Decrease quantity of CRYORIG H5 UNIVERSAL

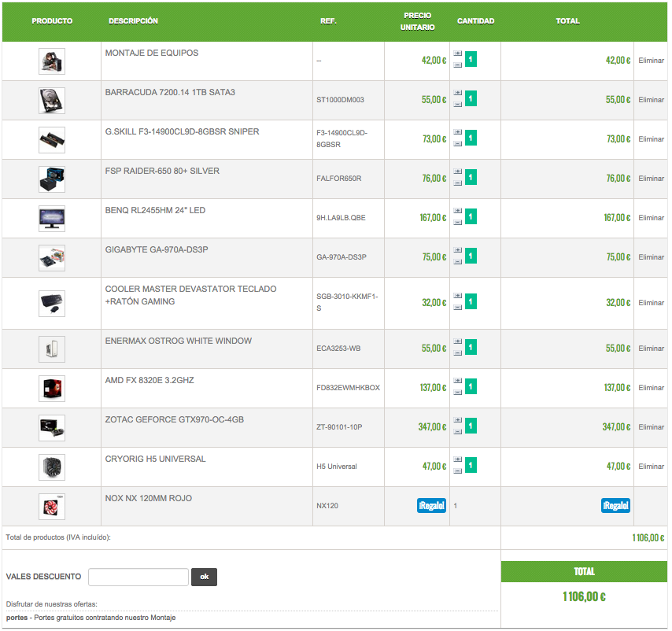click(458, 471)
